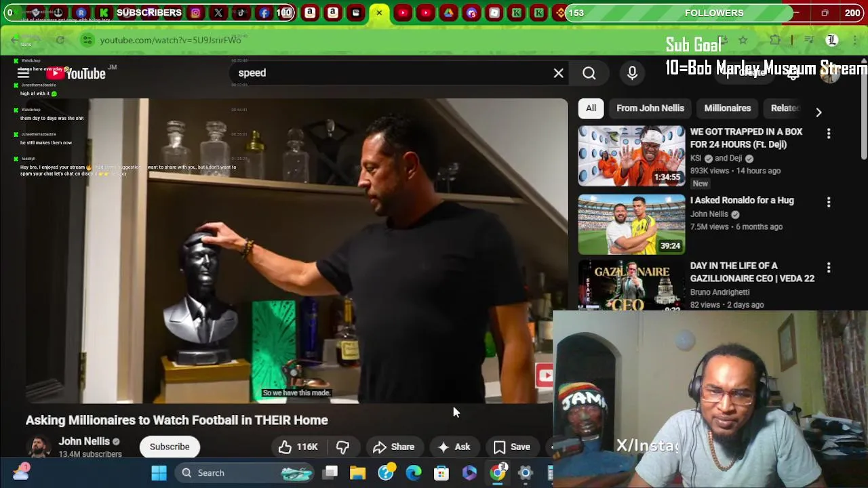The image size is (868, 488).
Task: Reload the page with the refresh icon
Action: 60,40
